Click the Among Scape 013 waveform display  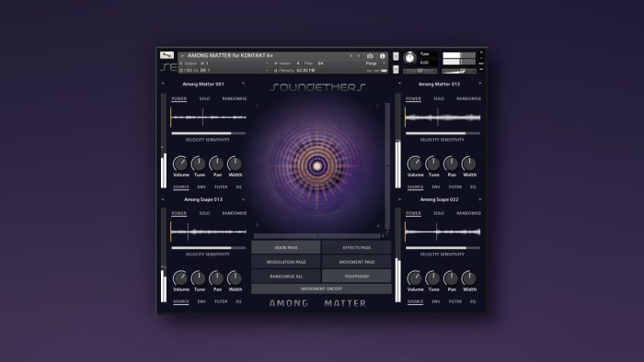[x=209, y=232]
